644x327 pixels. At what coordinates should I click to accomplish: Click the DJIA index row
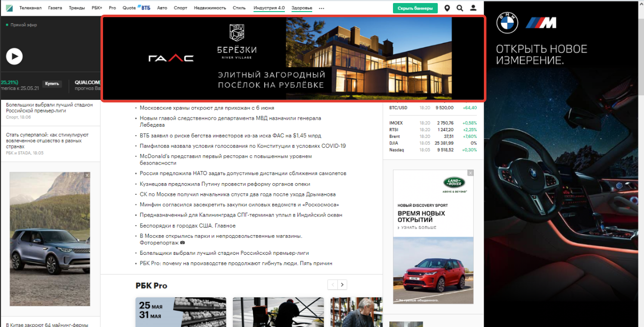click(x=433, y=143)
